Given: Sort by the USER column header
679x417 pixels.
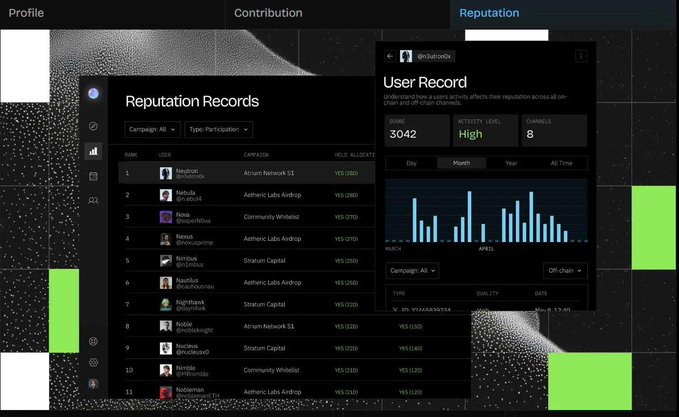Looking at the screenshot, I should pyautogui.click(x=165, y=155).
